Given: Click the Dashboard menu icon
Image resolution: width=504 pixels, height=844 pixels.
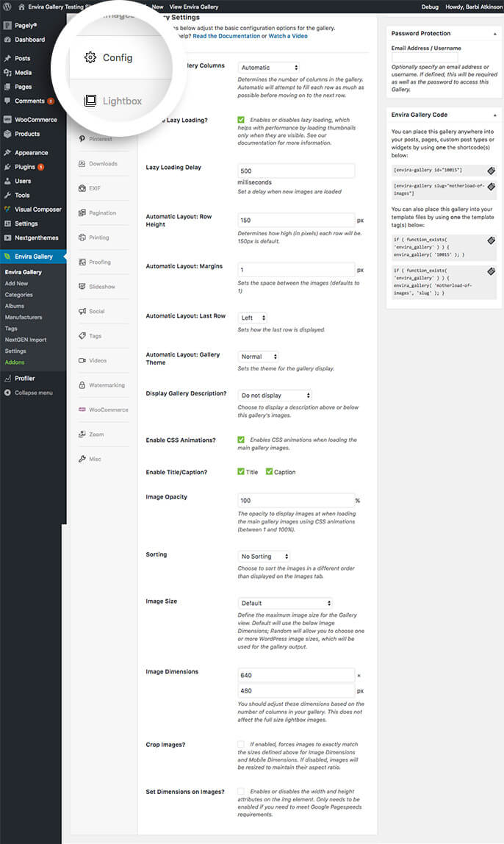Looking at the screenshot, I should [x=7, y=40].
